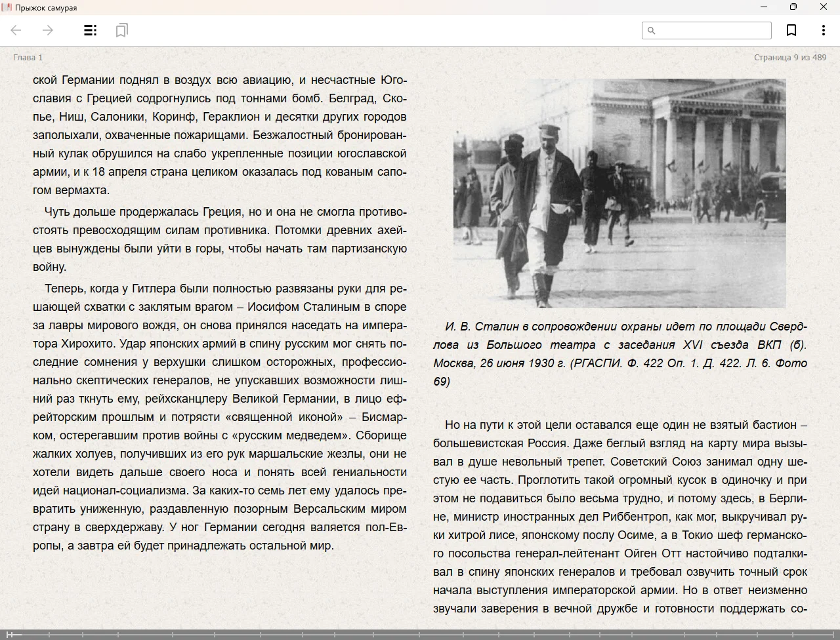This screenshot has height=640, width=840.
Task: Select the Stalin photograph on the page
Action: pyautogui.click(x=619, y=193)
